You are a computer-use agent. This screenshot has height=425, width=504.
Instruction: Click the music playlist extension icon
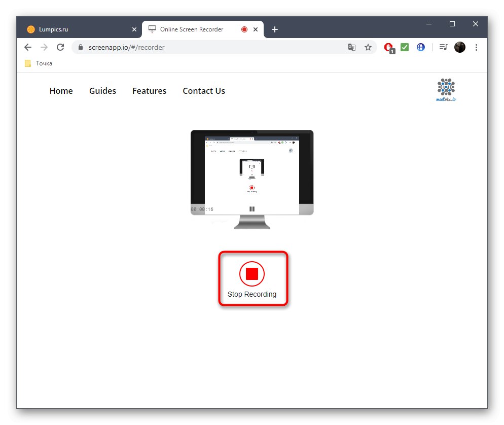pos(443,47)
